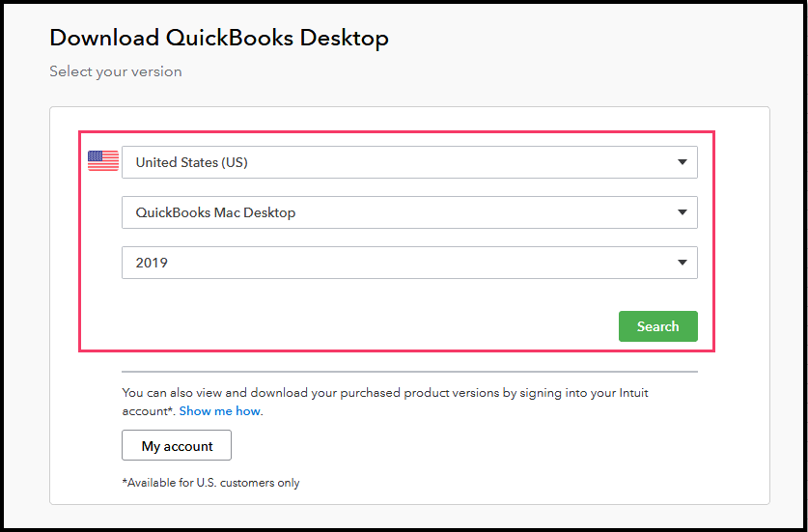Open the QuickBooks Mac Desktop dropdown arrow

pyautogui.click(x=683, y=212)
